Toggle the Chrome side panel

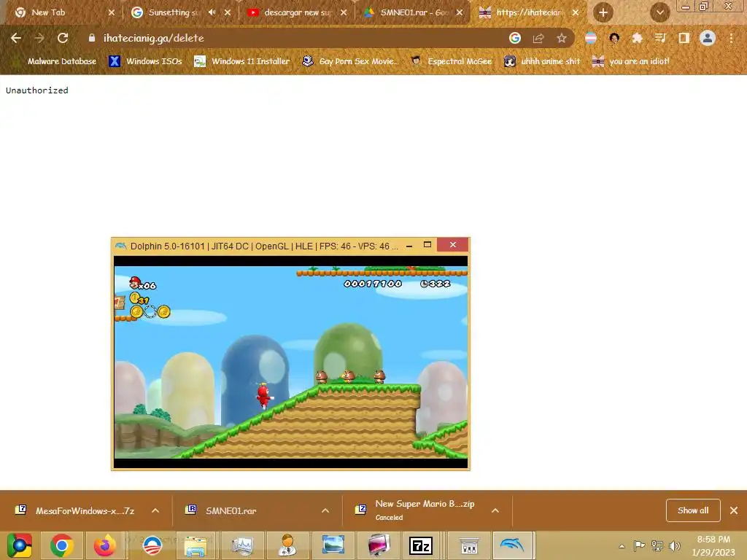[x=684, y=38]
